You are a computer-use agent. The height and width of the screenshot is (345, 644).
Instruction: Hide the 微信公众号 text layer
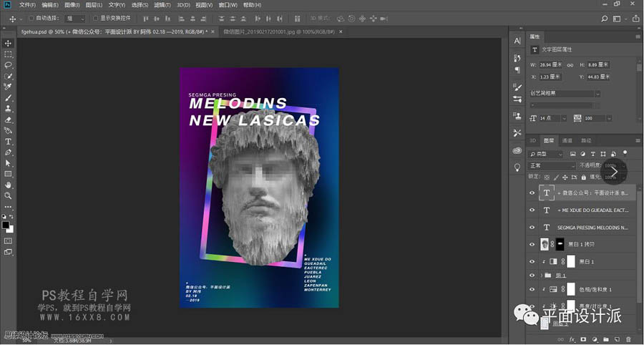[x=532, y=193]
